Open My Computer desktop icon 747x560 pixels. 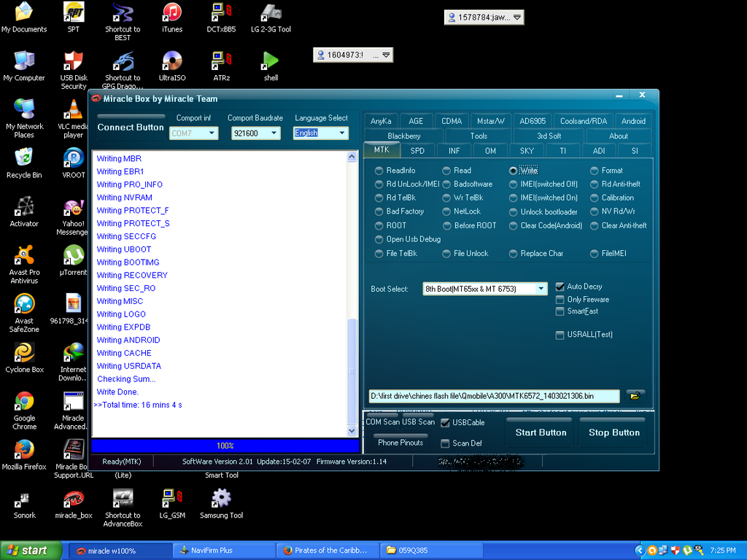click(x=24, y=66)
